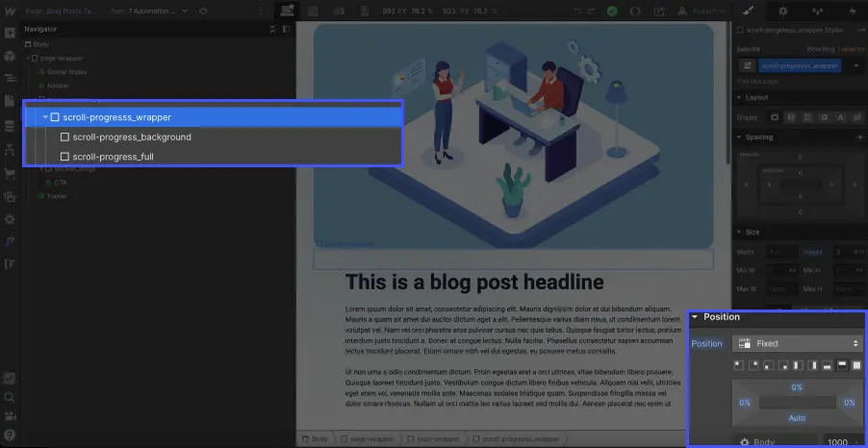
Task: Pin position to bottom right preset
Action: 782,365
